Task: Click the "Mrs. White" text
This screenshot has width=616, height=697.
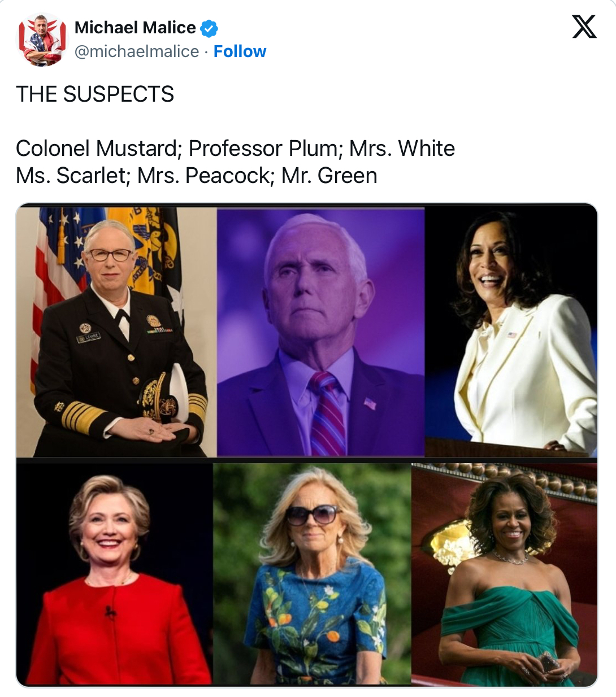Action: (x=402, y=149)
